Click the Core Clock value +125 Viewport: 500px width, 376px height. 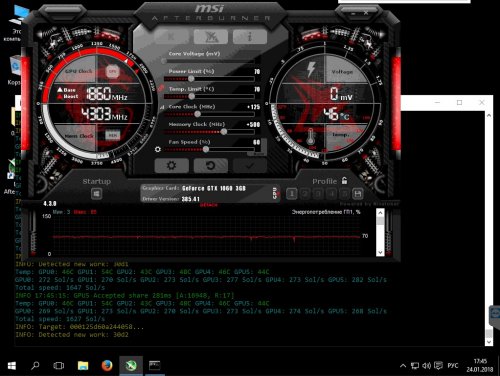point(254,107)
